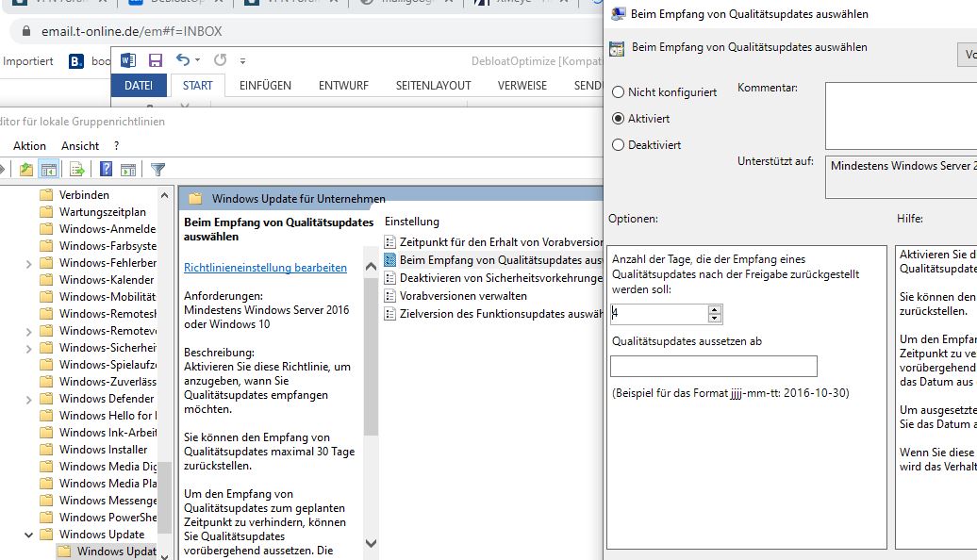
Task: Click the Word application icon in title bar
Action: (128, 60)
